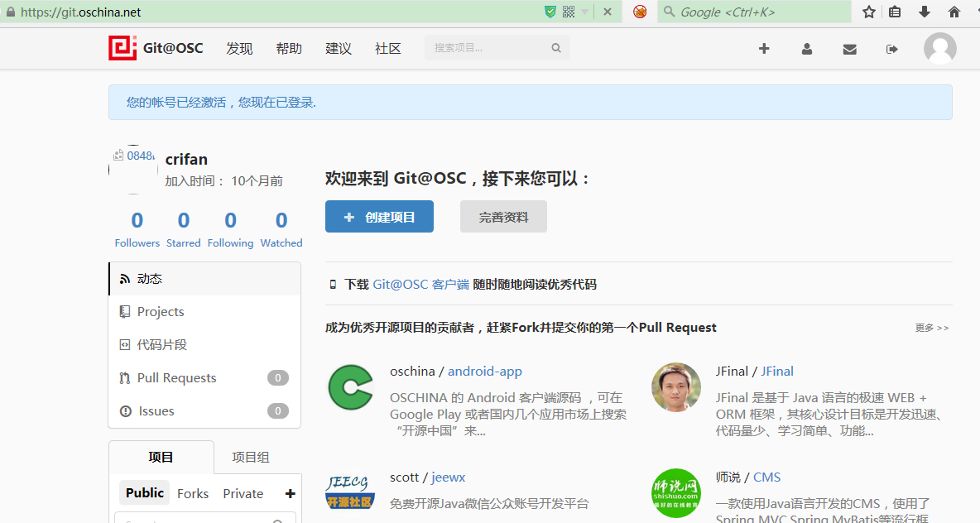
Task: Open the JFinal project link
Action: (x=777, y=372)
